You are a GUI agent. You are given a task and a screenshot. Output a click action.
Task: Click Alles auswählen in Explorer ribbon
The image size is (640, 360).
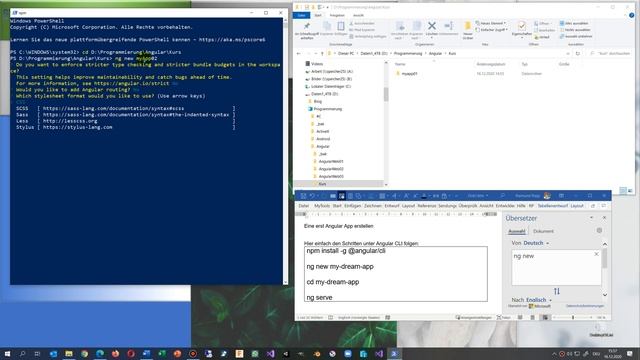(574, 23)
